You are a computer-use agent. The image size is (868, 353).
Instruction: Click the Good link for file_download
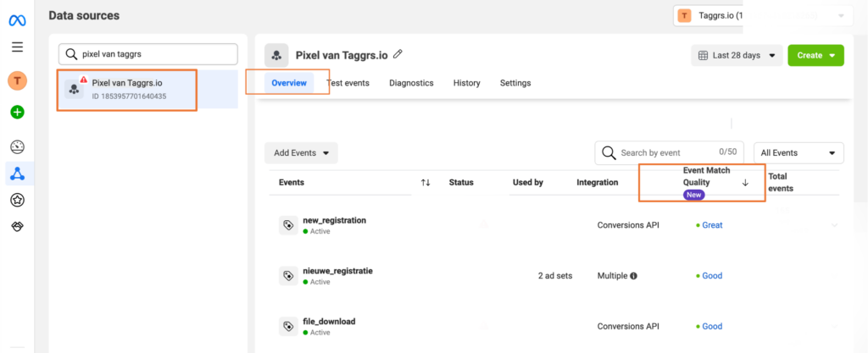[x=712, y=327]
